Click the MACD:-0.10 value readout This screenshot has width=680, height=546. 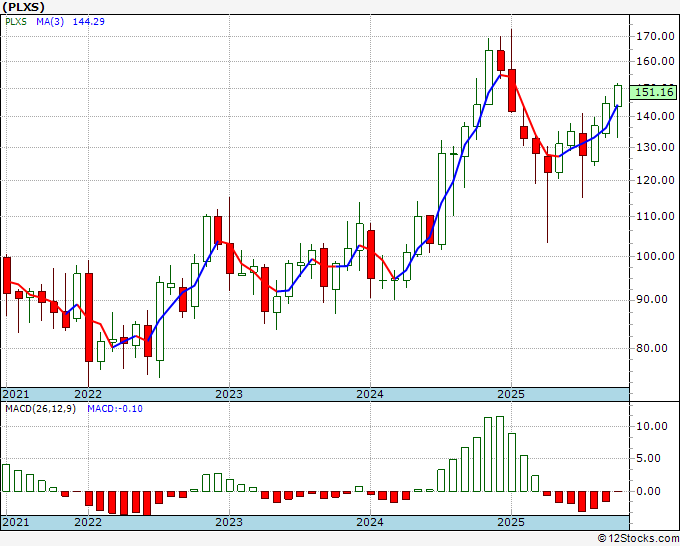[115, 409]
